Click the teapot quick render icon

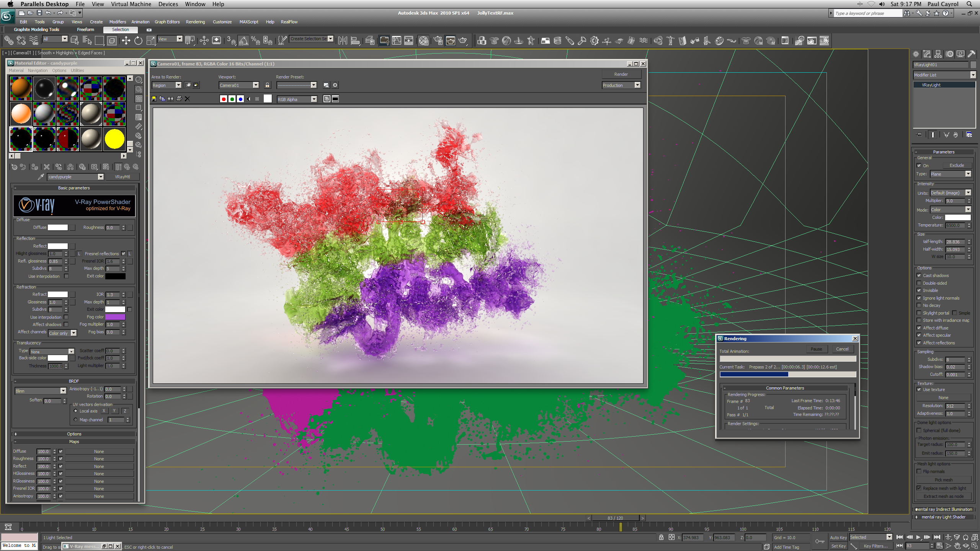tap(463, 41)
